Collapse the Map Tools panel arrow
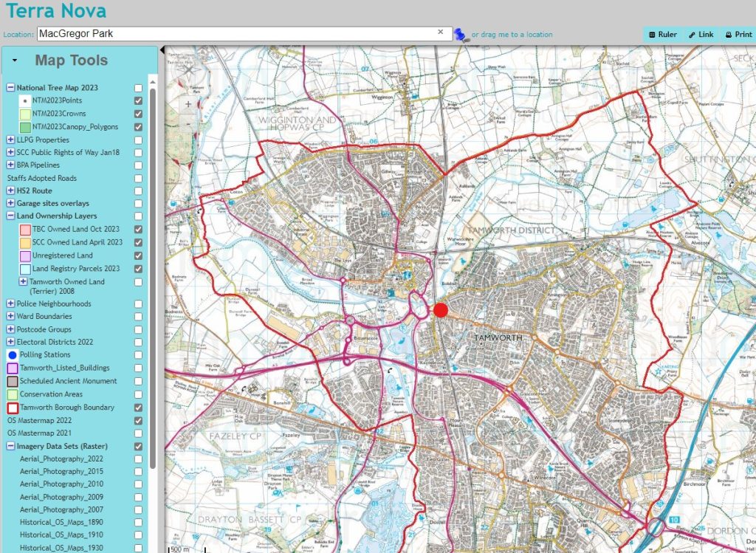This screenshot has height=553, width=756. (15, 61)
